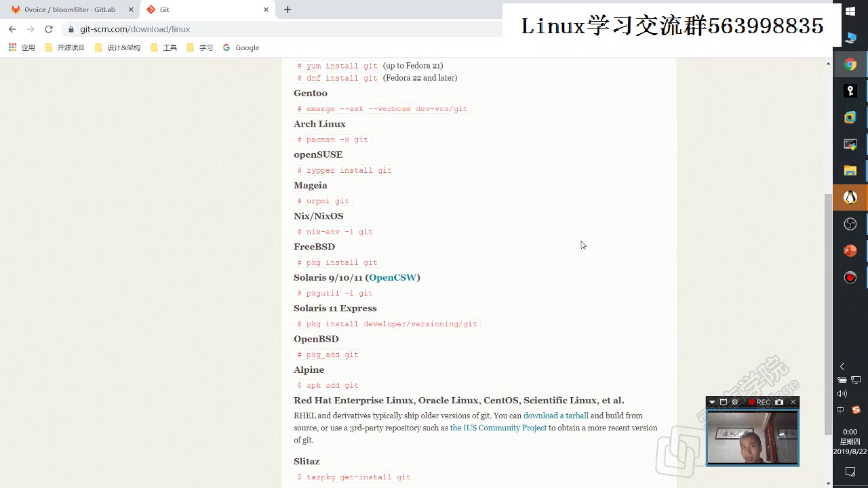Click the battery tray icon

pyautogui.click(x=842, y=380)
